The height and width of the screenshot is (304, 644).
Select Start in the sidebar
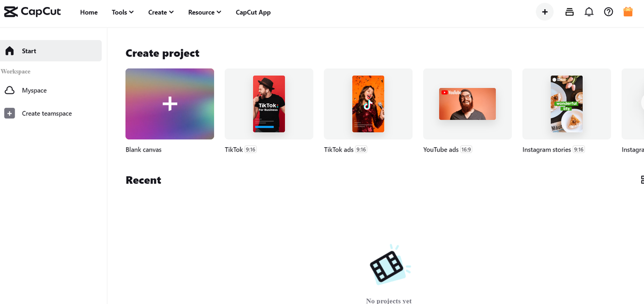pos(50,50)
